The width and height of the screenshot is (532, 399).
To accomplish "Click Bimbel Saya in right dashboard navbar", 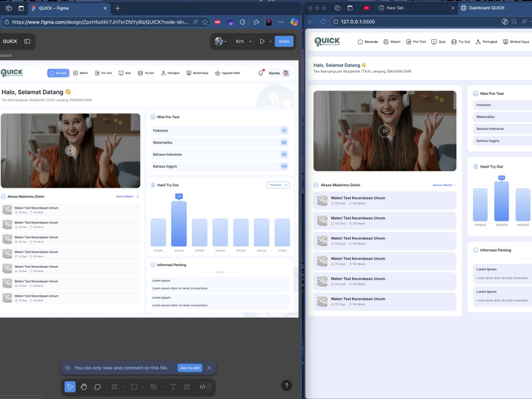I will (x=516, y=41).
